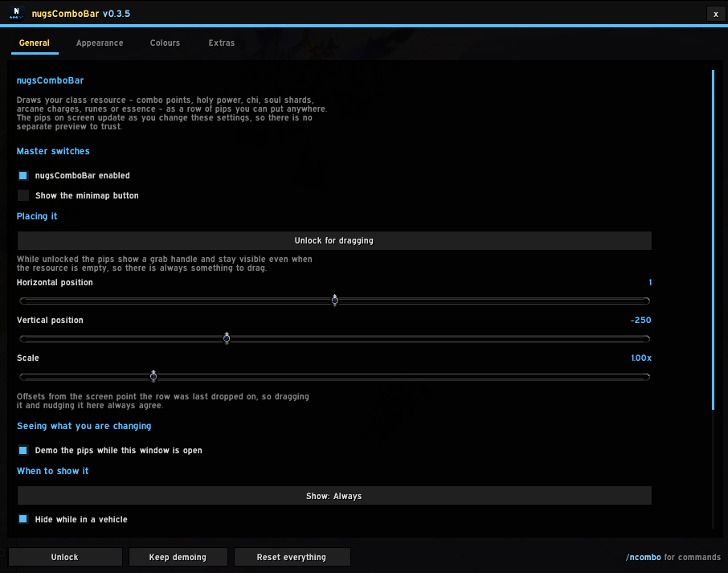Click the nugsComboBar logo icon in title bar
Image resolution: width=728 pixels, height=573 pixels.
coord(16,13)
